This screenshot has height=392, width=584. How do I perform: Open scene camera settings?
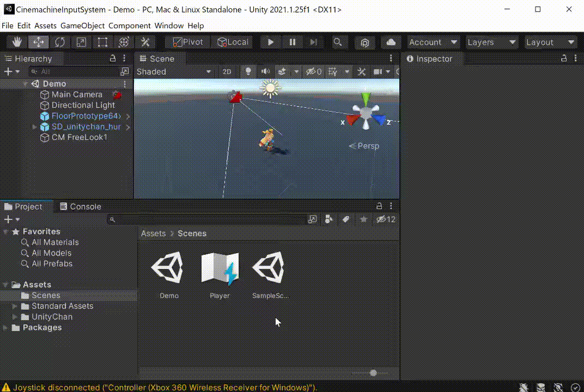[378, 71]
